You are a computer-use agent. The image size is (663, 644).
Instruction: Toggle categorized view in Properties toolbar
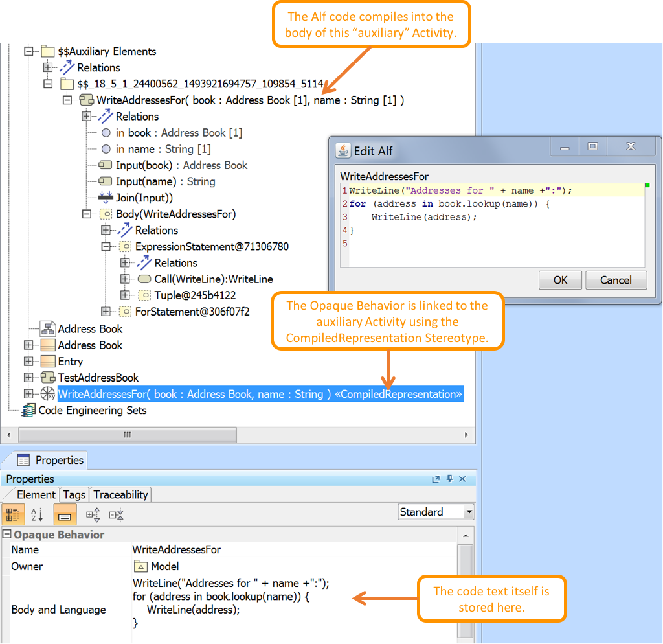(14, 515)
